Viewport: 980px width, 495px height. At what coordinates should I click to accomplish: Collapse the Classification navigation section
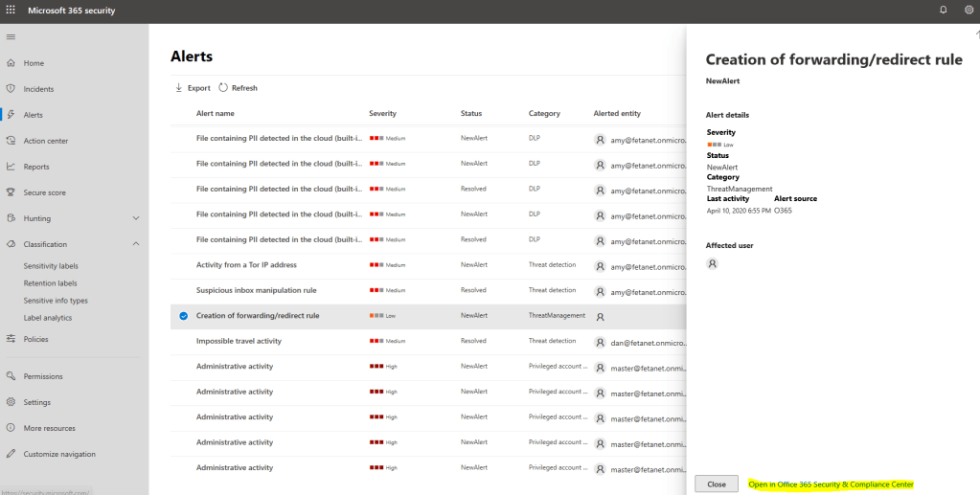pos(136,244)
